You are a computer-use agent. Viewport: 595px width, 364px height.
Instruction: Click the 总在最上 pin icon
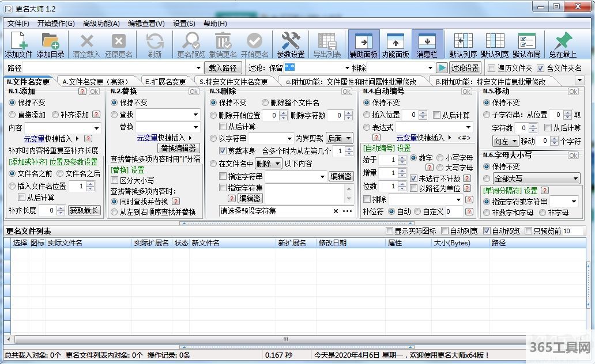[562, 41]
